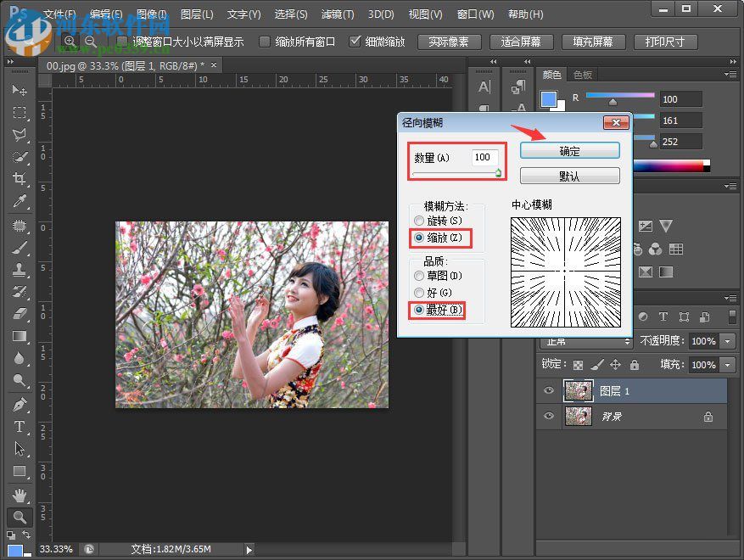Hide the 背景 layer
This screenshot has width=744, height=560.
[547, 416]
